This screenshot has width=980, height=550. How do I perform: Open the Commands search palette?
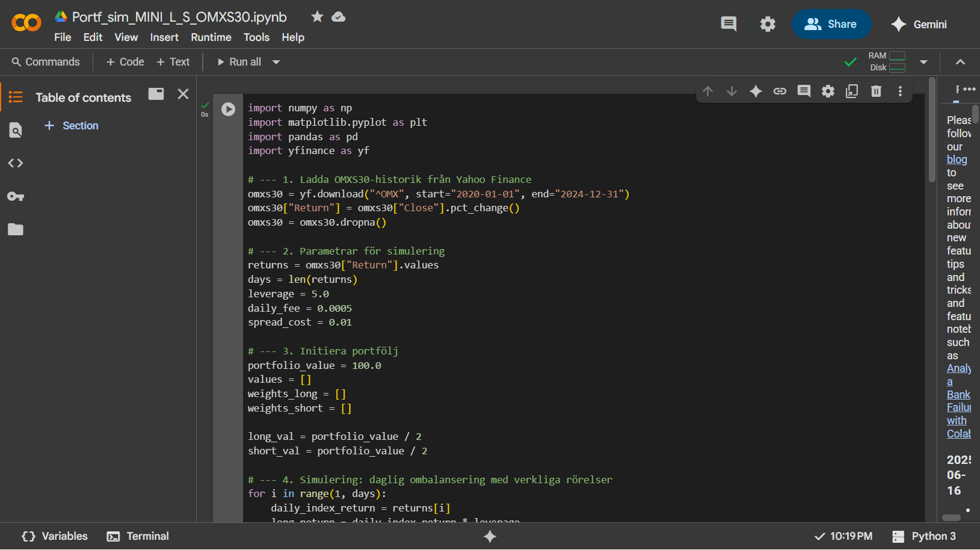46,62
